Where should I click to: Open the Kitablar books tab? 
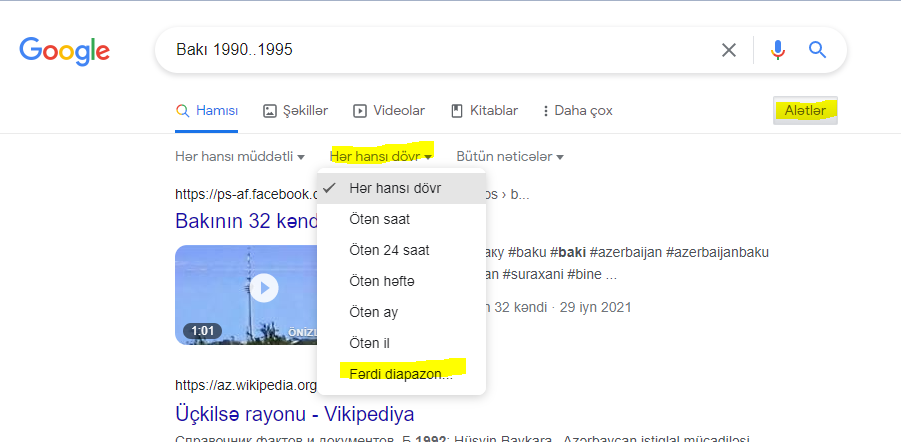(x=484, y=111)
